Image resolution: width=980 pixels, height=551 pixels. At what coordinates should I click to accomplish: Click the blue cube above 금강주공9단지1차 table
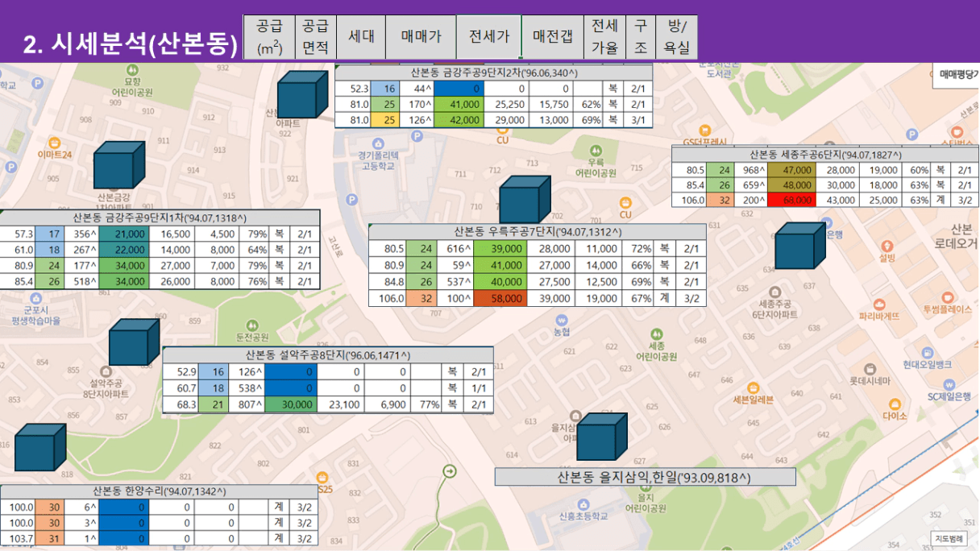(118, 165)
